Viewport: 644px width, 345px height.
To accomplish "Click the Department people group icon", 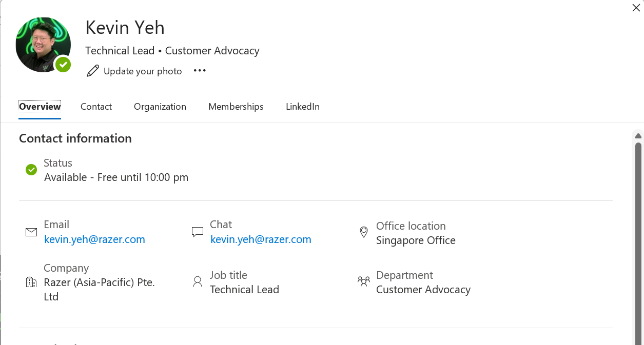I will (x=364, y=281).
